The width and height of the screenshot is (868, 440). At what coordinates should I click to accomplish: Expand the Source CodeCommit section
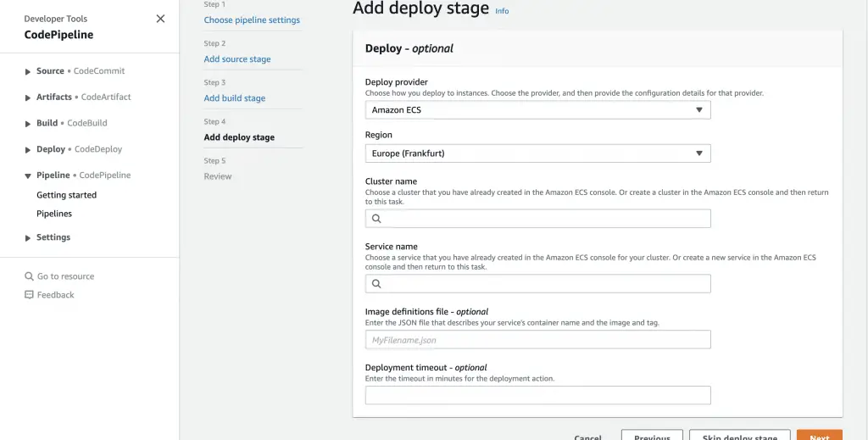coord(28,72)
